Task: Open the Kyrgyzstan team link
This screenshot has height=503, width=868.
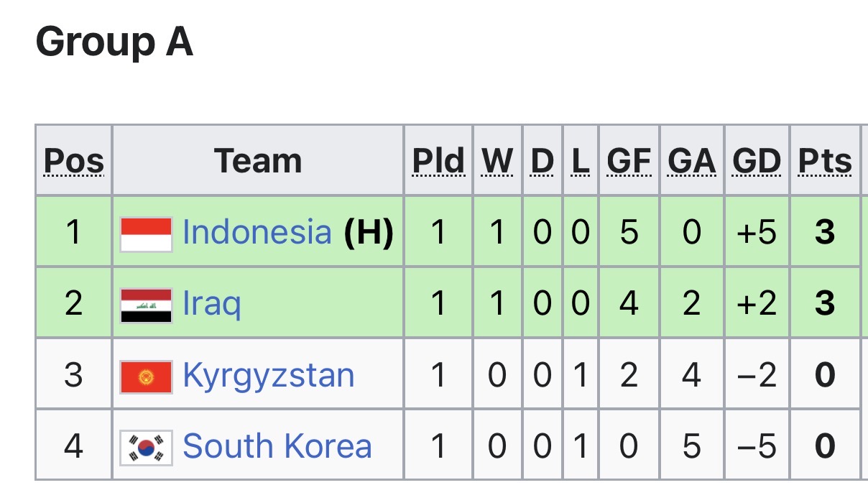Action: click(269, 375)
